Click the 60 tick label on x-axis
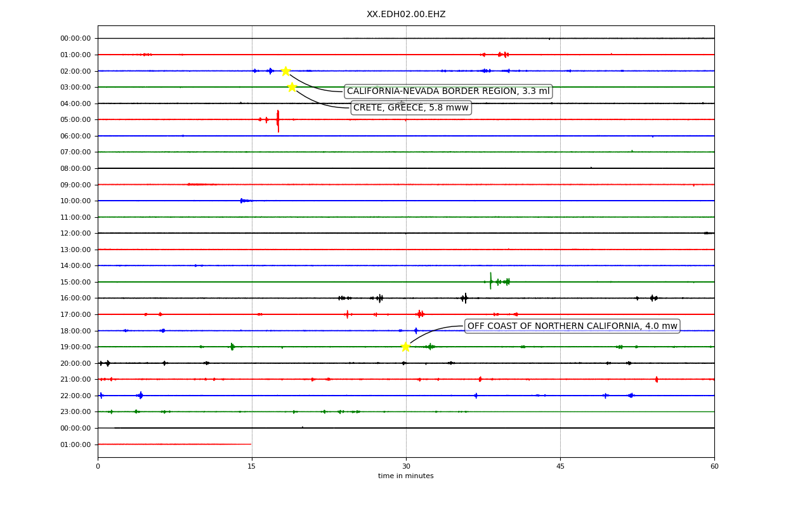The width and height of the screenshot is (812, 508). (x=714, y=467)
